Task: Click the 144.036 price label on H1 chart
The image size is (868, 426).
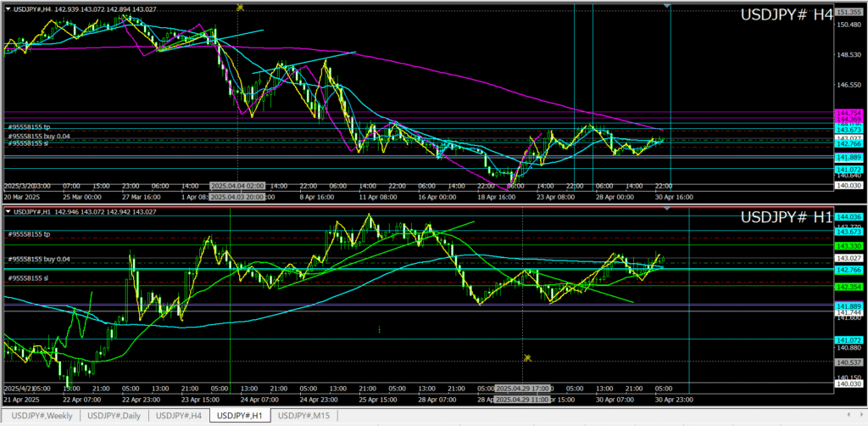Action: 849,217
